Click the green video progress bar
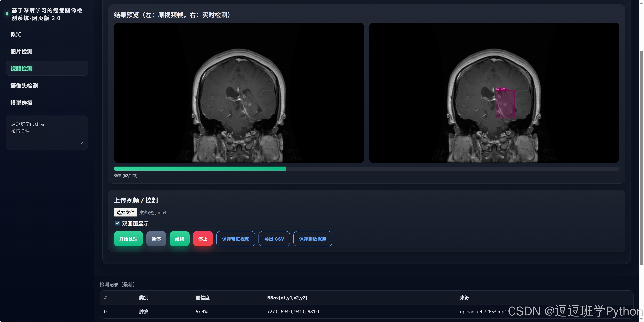644x322 pixels. click(x=200, y=169)
